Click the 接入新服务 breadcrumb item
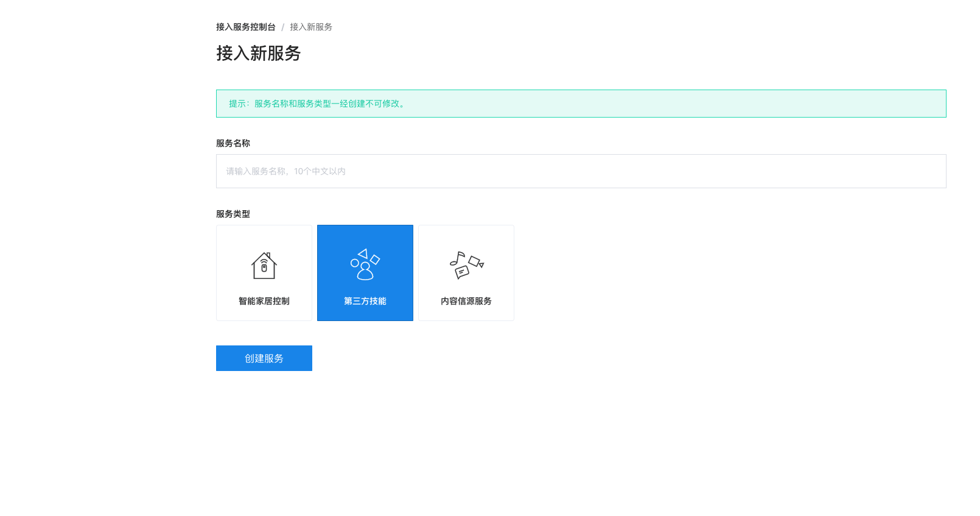Image resolution: width=980 pixels, height=516 pixels. coord(311,27)
